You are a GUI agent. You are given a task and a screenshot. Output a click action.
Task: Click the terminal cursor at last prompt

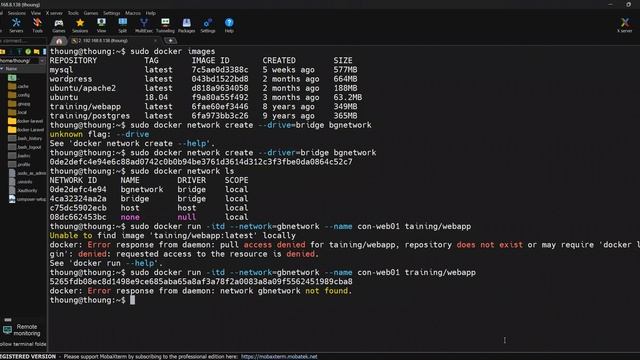click(x=132, y=300)
